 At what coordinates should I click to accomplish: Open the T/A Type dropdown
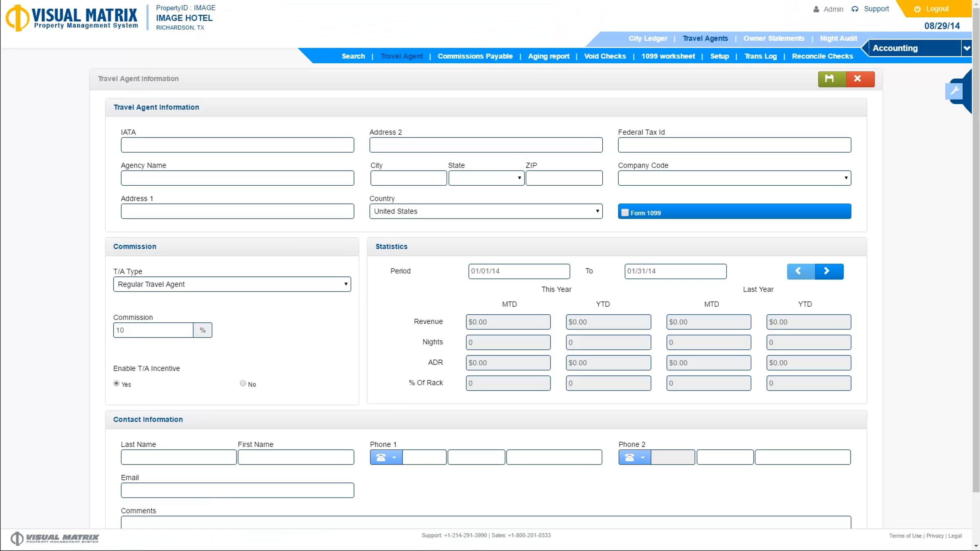(232, 284)
